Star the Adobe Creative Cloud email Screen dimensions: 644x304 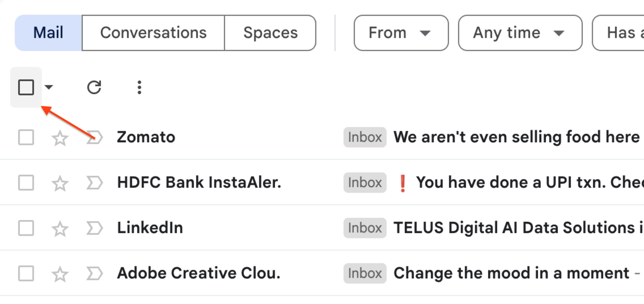click(x=60, y=273)
